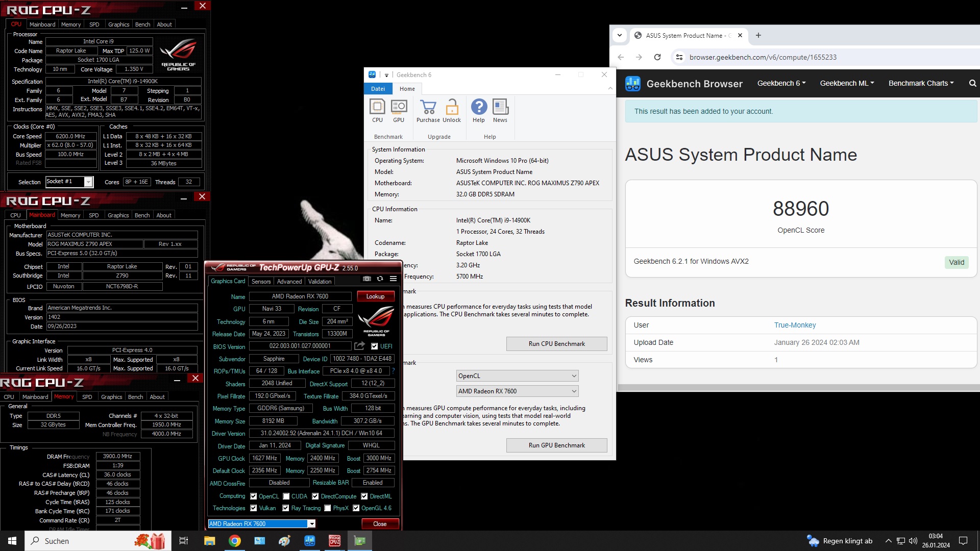This screenshot has width=980, height=551.
Task: Open the ROG CPU-Z taskbar icon
Action: click(x=335, y=541)
